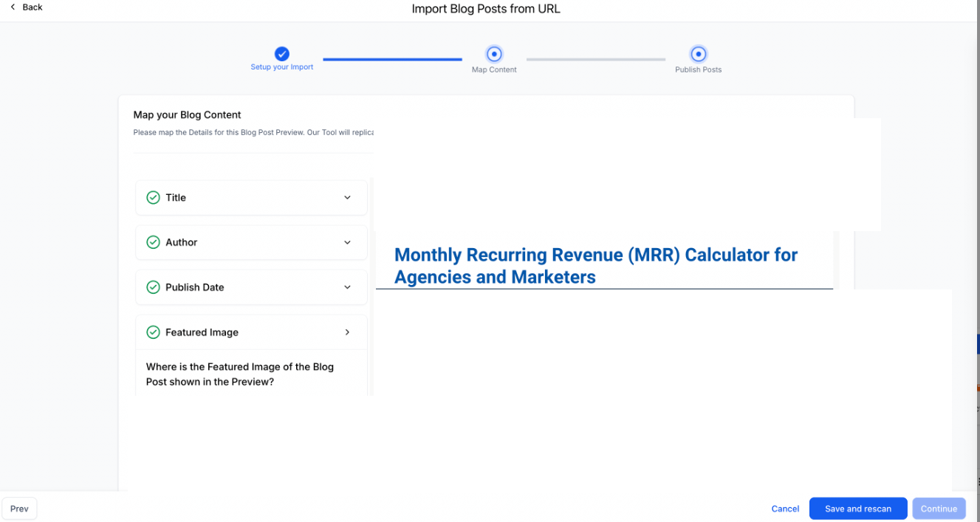Click the Import Blog Posts from URL title
The height and width of the screenshot is (522, 980).
(485, 10)
